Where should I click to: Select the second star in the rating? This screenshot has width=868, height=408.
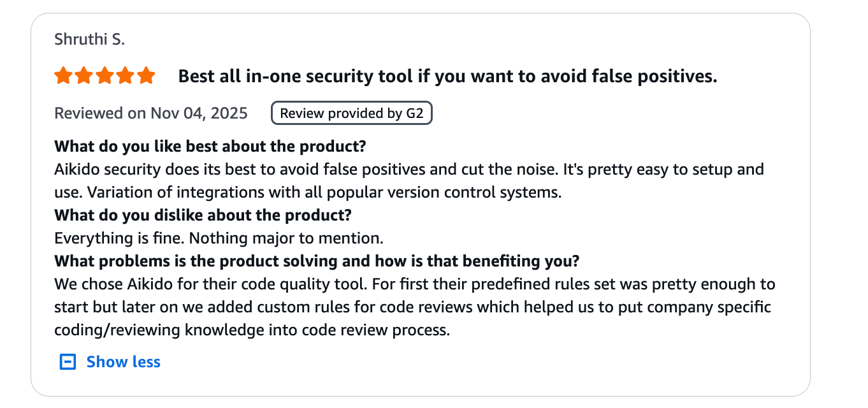click(84, 75)
